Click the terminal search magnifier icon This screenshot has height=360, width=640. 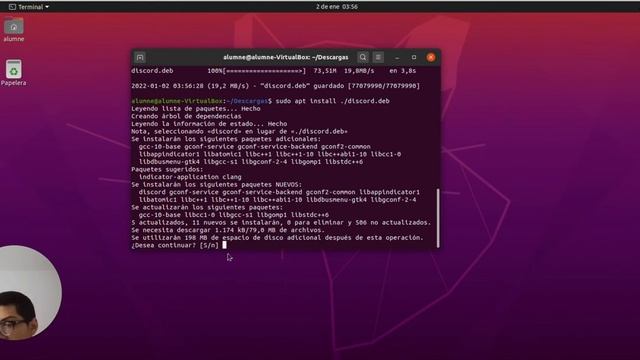pos(362,58)
